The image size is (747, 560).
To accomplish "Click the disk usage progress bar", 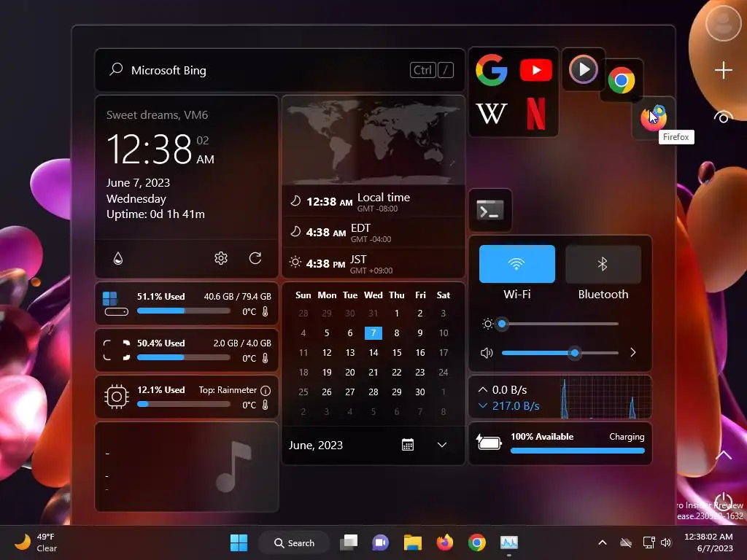I will (183, 311).
